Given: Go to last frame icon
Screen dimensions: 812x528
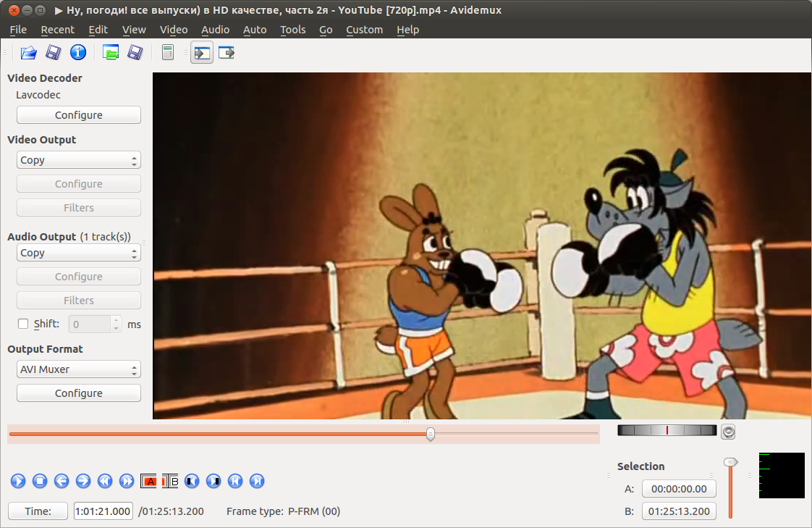Looking at the screenshot, I should tap(258, 482).
